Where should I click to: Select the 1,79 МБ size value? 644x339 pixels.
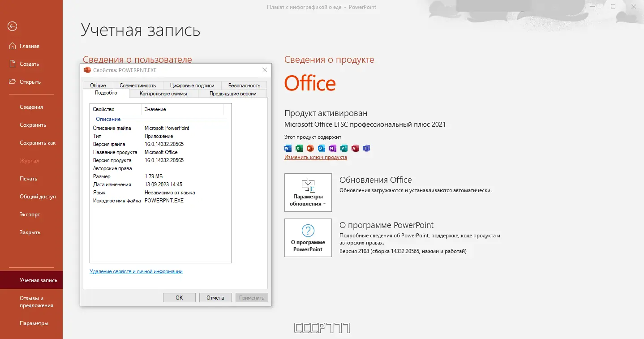click(154, 176)
